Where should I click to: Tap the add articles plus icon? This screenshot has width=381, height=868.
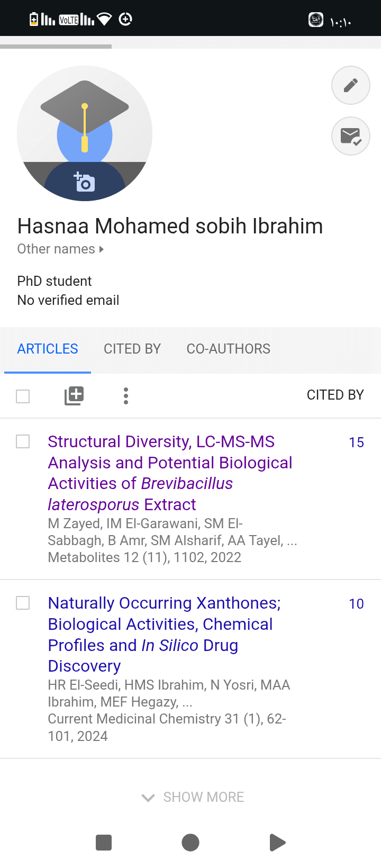coord(74,395)
